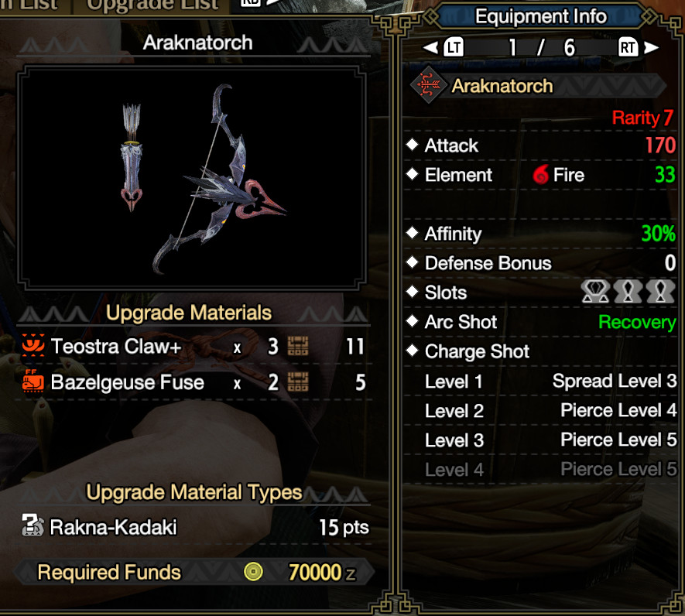Switch to the Upgrade List tab
This screenshot has height=616, width=685.
(152, 6)
